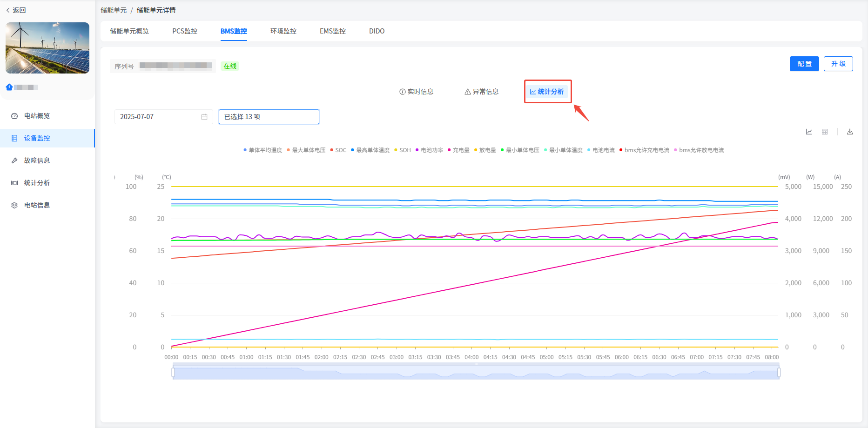Click the 故障信息 wrench icon
Screen dimensions: 868x428
pos(14,160)
